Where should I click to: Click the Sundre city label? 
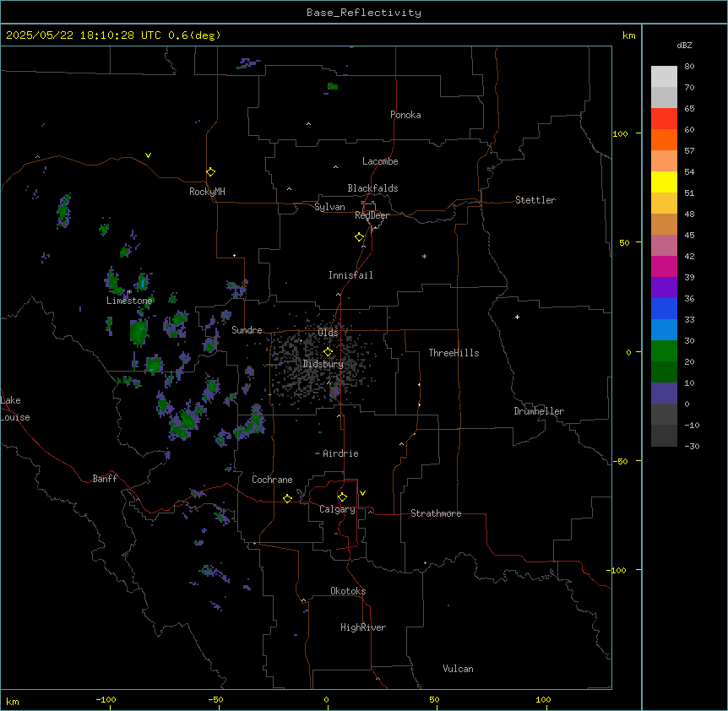[x=247, y=330]
